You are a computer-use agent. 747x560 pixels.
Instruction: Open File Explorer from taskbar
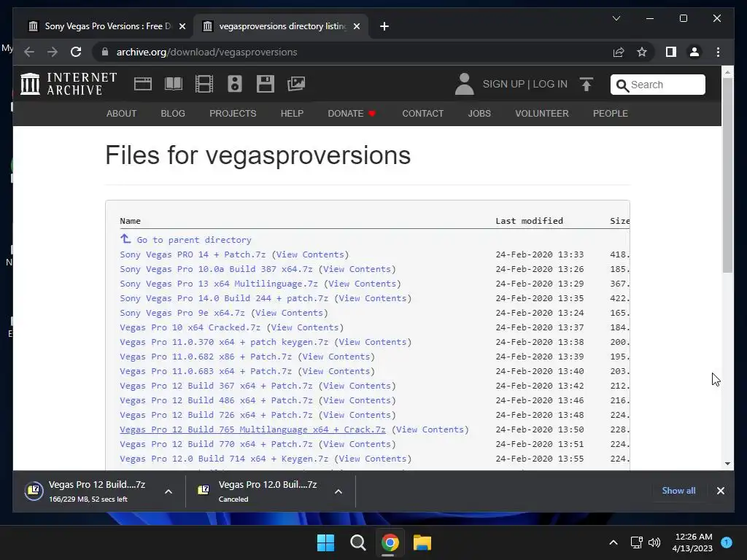[422, 542]
